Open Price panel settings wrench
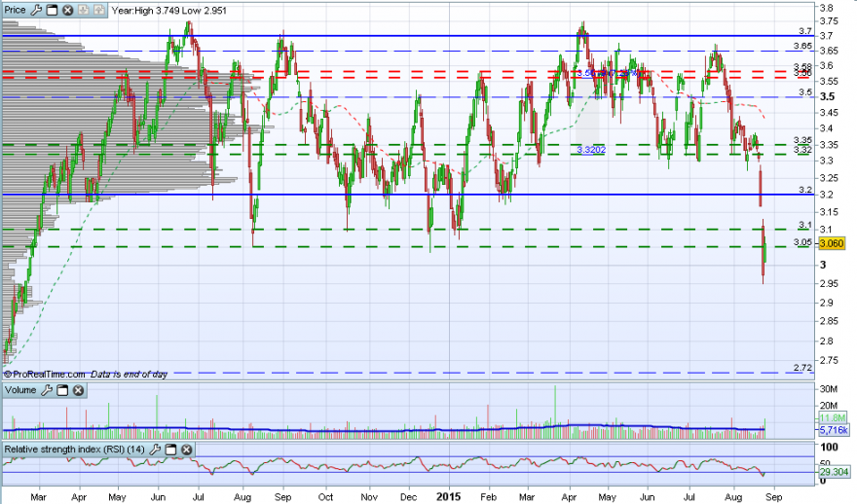857x504 pixels. click(x=36, y=10)
